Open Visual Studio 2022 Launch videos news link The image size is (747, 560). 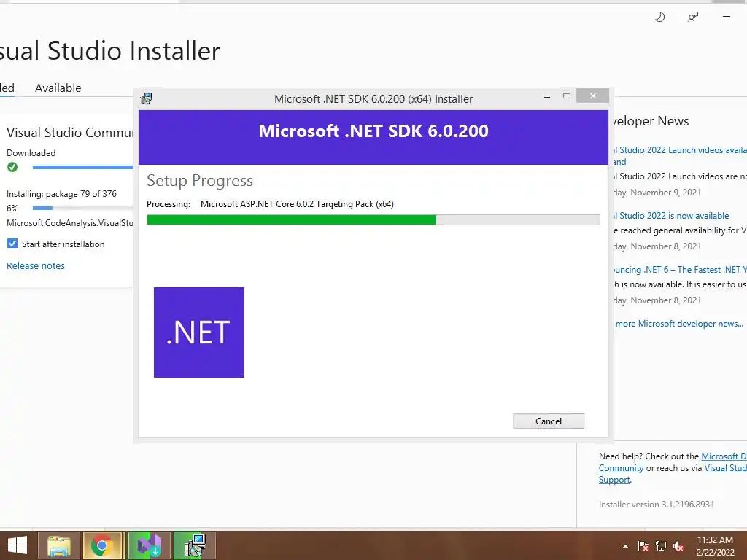(x=681, y=156)
